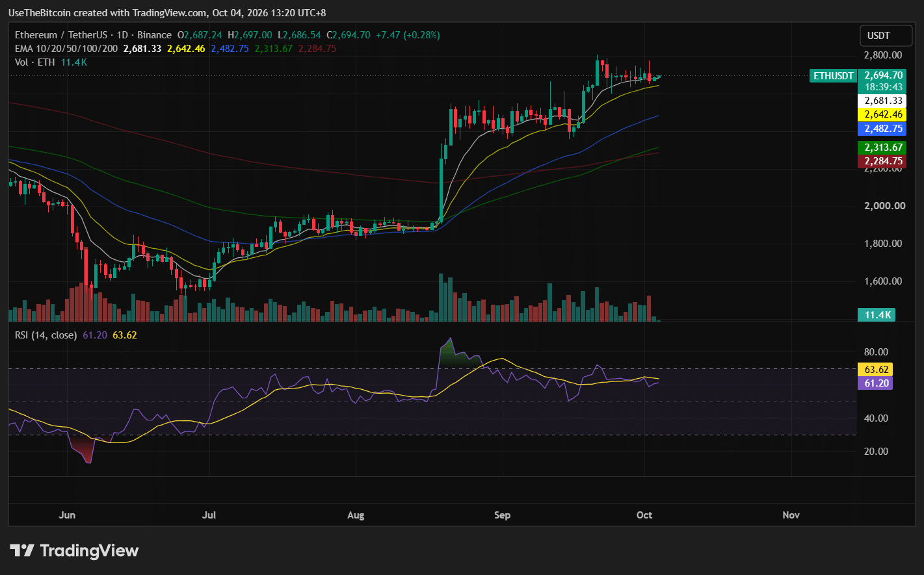Click the Sep label on time axis

[502, 515]
